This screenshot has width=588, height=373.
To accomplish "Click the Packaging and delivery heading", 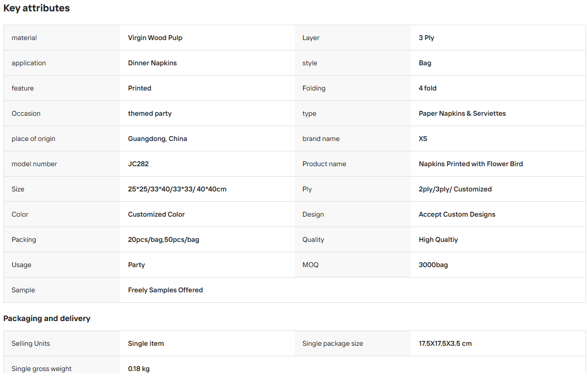I will point(47,319).
